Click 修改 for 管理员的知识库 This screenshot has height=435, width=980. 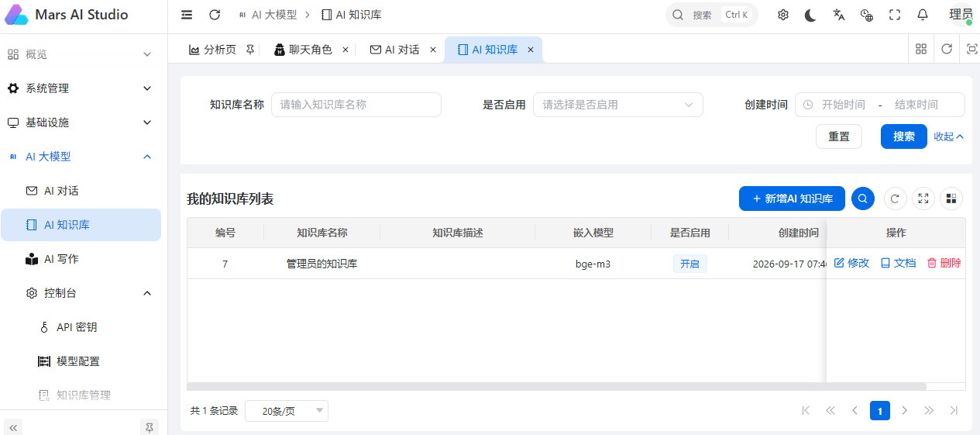[851, 264]
